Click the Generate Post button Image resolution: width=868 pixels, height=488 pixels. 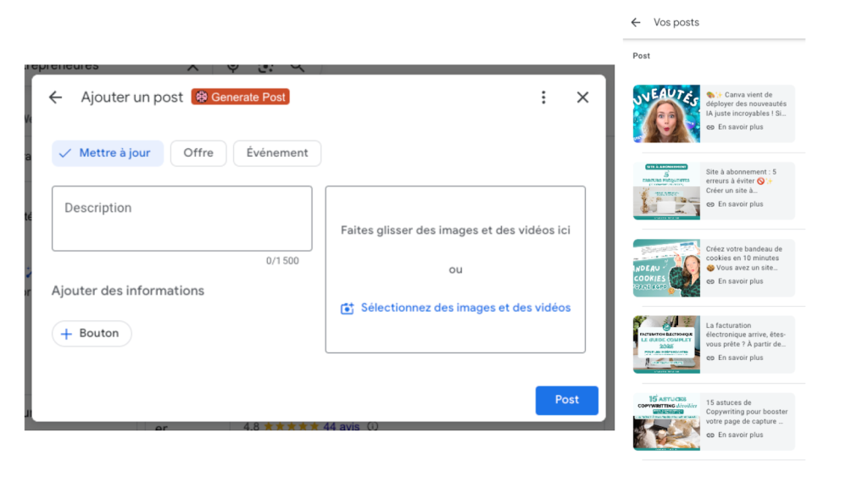click(240, 97)
